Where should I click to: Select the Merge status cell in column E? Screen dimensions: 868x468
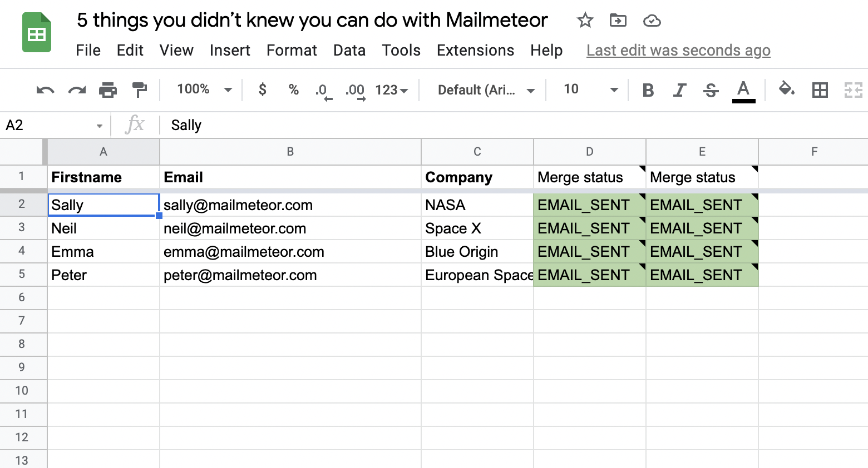tap(702, 177)
